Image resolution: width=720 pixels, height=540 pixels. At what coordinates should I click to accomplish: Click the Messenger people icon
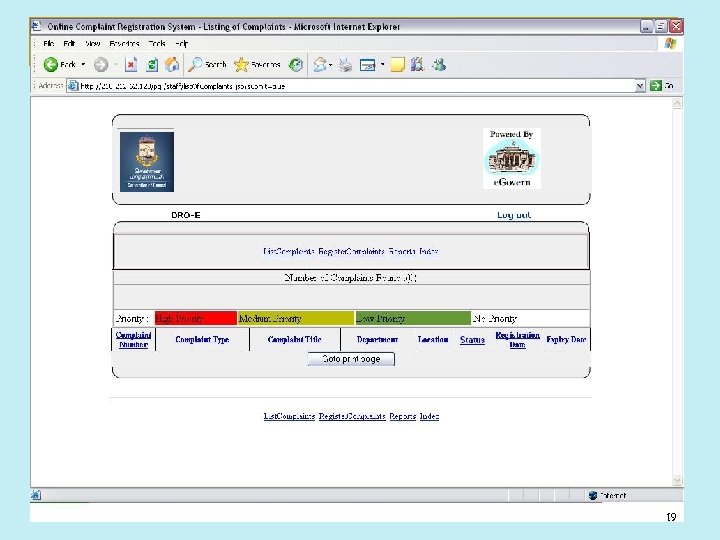pyautogui.click(x=439, y=65)
